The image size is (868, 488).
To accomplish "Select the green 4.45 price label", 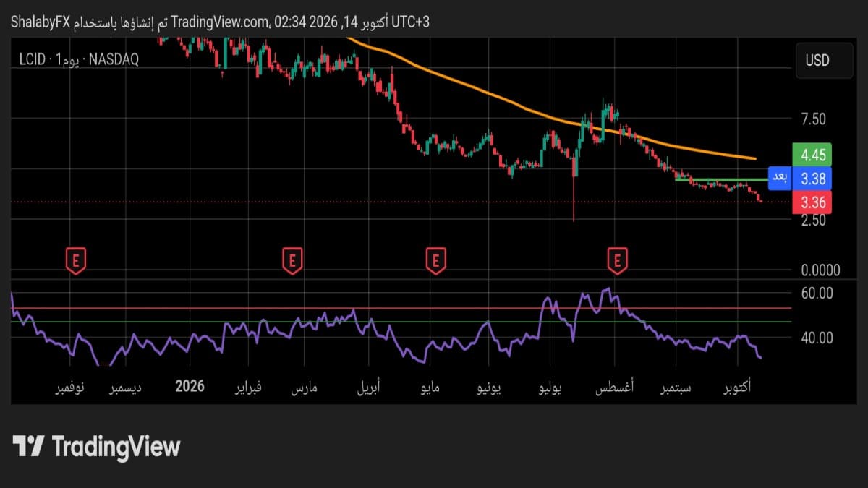I will [812, 154].
